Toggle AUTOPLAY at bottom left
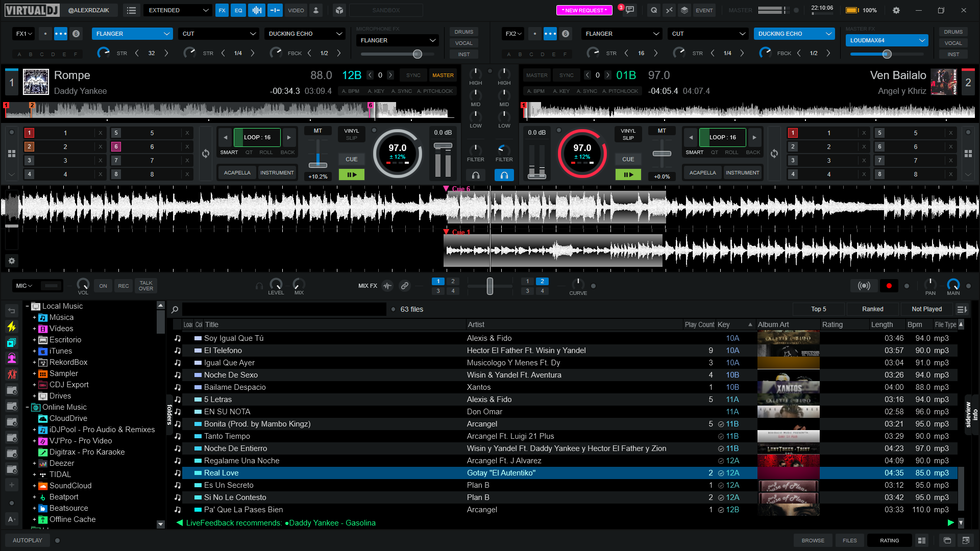This screenshot has height=551, width=980. (28, 540)
